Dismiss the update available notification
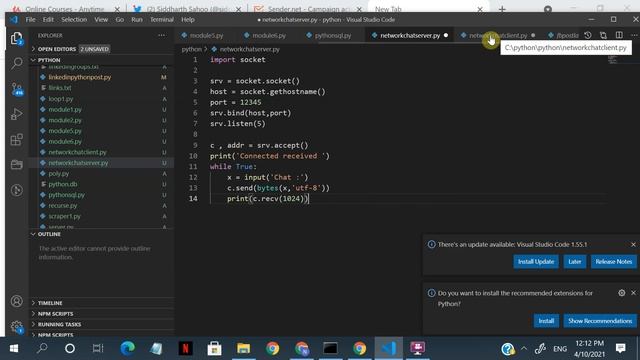Screen dimensions: 640x360 pyautogui.click(x=633, y=244)
